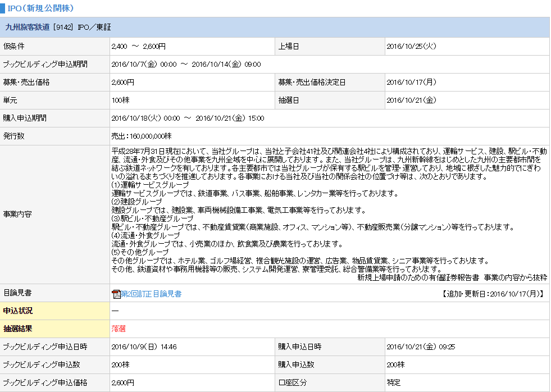
Task: Click the PDF icon beside 第2回訂正目論見書
Action: click(x=116, y=294)
